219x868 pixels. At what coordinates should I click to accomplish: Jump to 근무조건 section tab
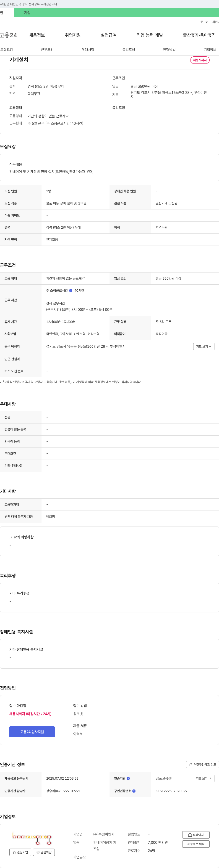[47, 50]
